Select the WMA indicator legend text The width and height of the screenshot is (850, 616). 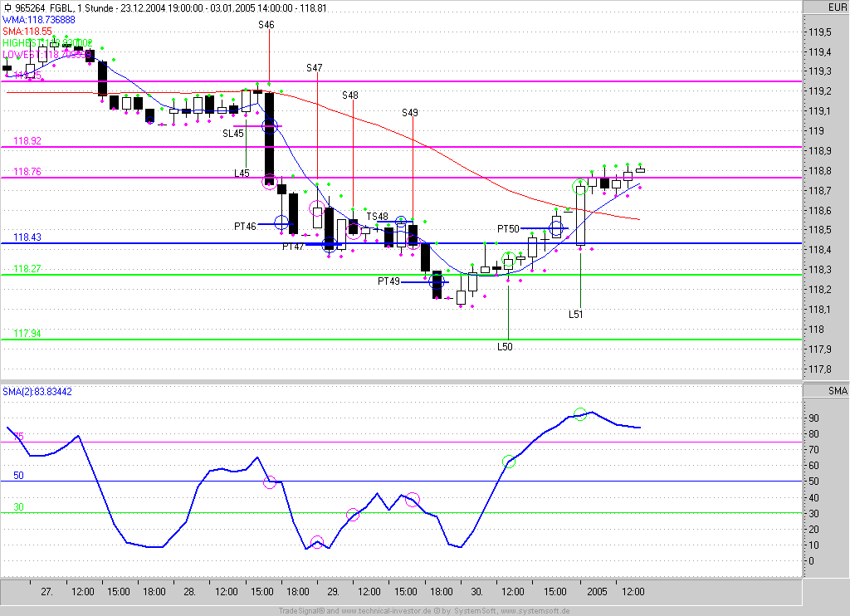(38, 20)
